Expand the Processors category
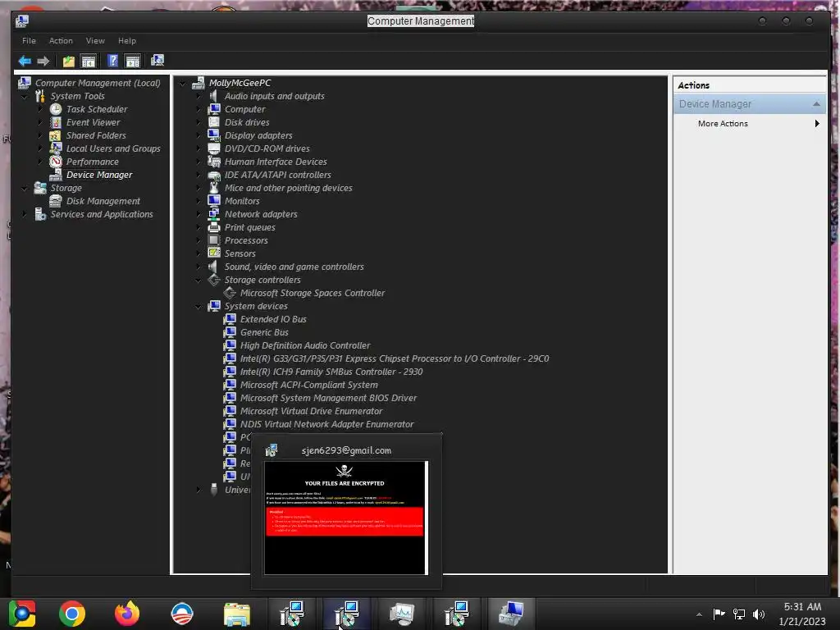 point(199,240)
